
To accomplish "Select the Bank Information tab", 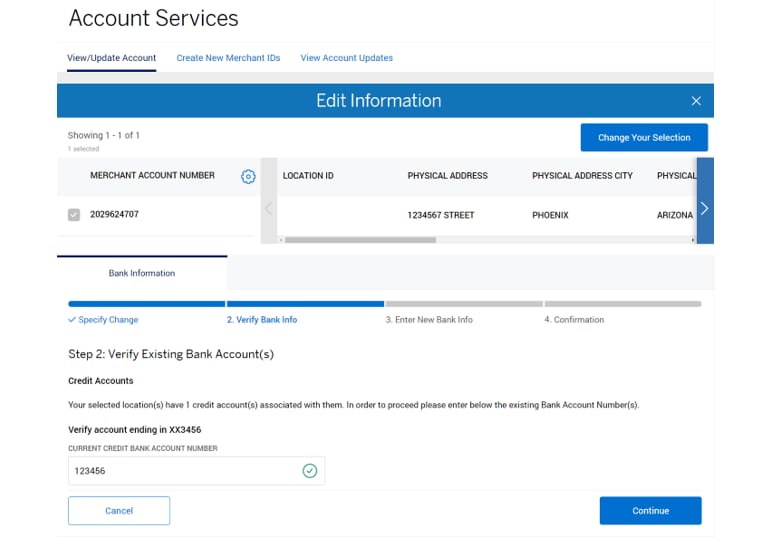I will pos(142,273).
